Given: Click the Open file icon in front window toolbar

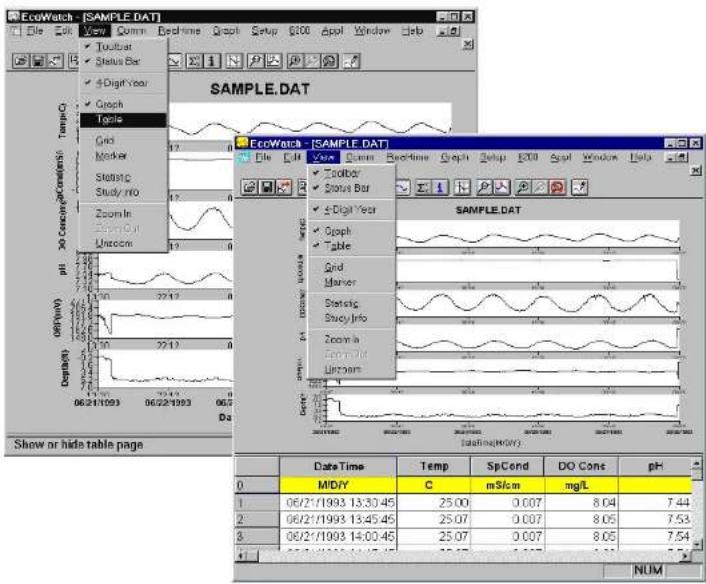Looking at the screenshot, I should pos(249,187).
